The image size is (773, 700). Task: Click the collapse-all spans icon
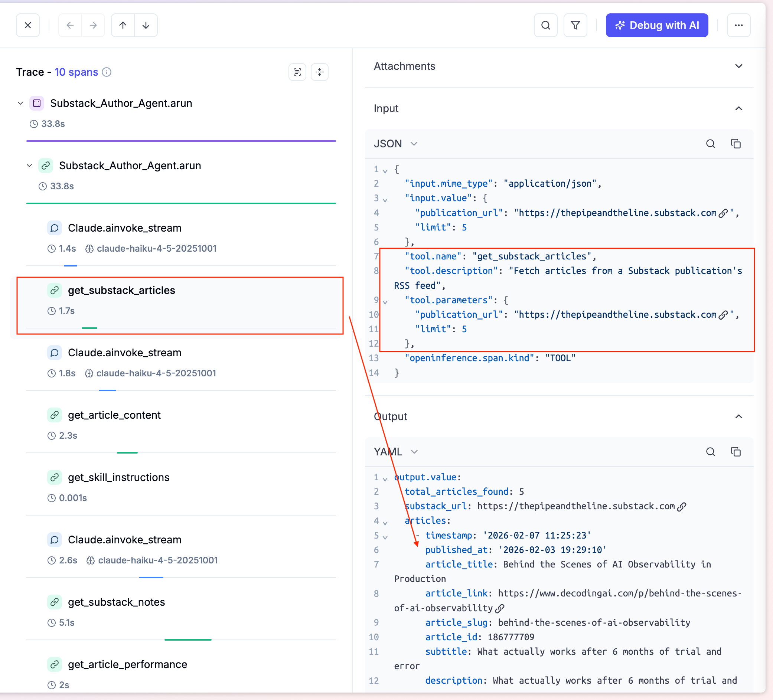click(319, 72)
